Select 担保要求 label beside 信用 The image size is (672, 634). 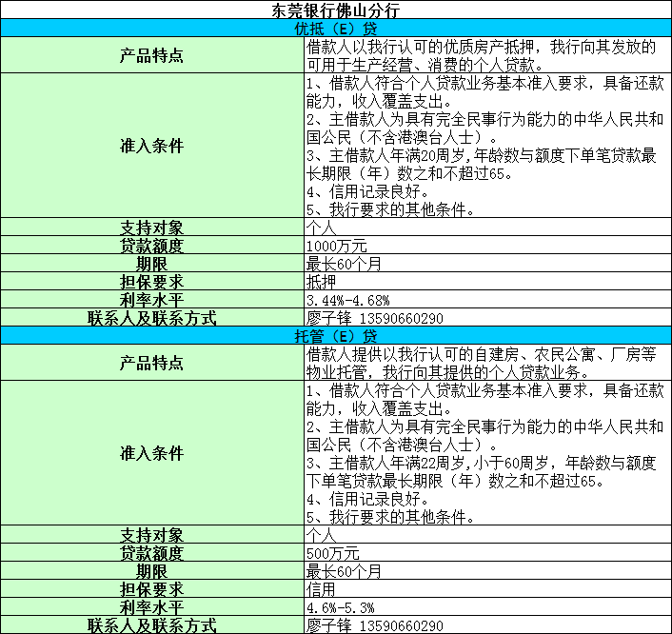tap(152, 588)
